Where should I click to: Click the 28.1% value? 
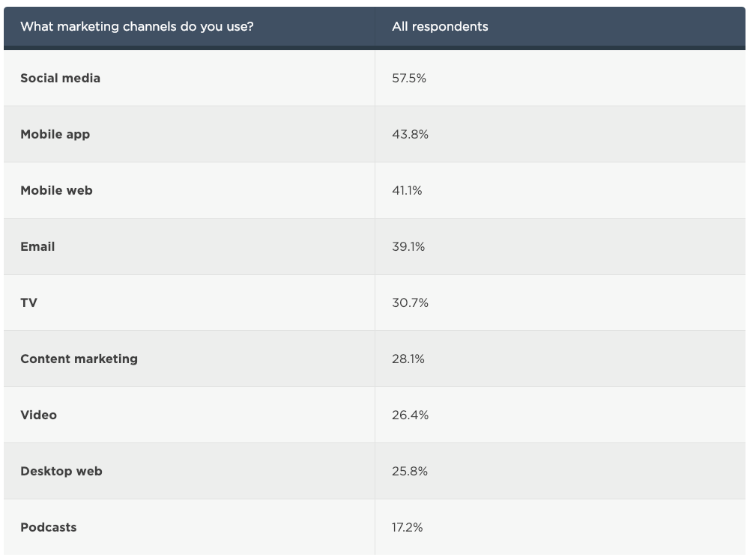pyautogui.click(x=408, y=359)
